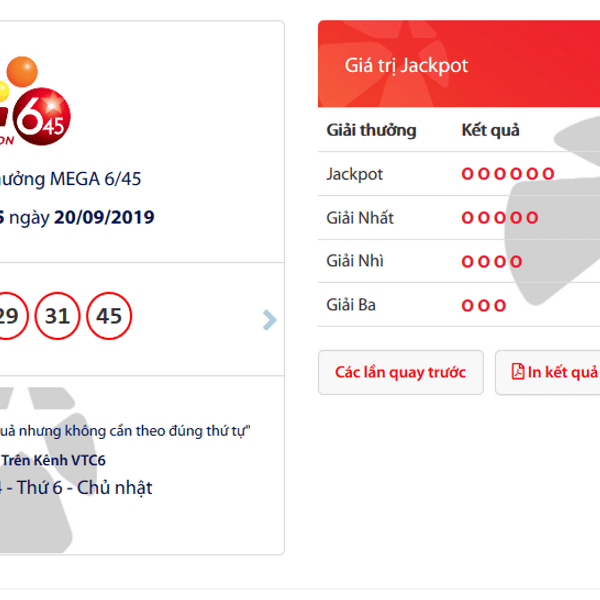This screenshot has height=600, width=600.
Task: Click the Giải Nhì prize row
Action: (x=459, y=261)
